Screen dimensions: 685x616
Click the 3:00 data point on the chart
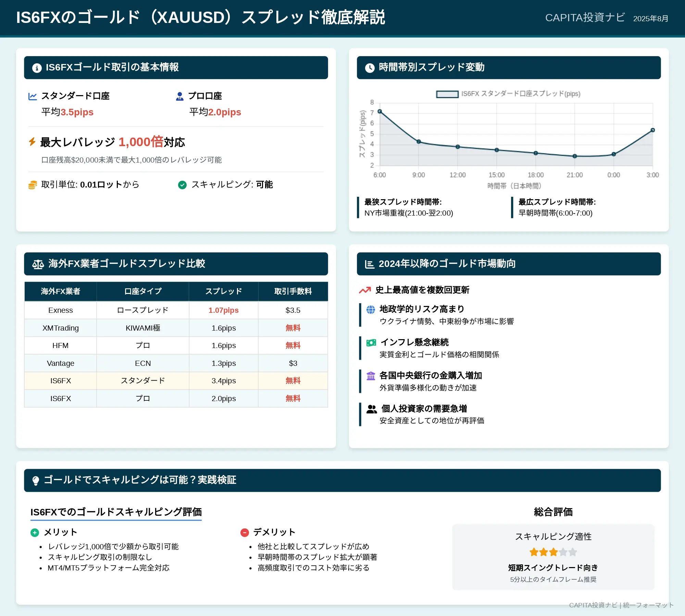[x=653, y=130]
